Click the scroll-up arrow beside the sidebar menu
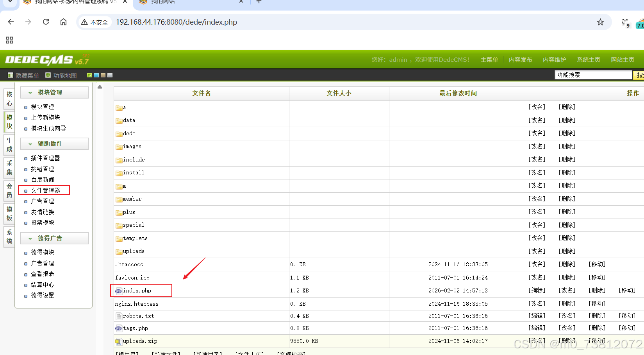This screenshot has width=644, height=355. click(x=100, y=87)
